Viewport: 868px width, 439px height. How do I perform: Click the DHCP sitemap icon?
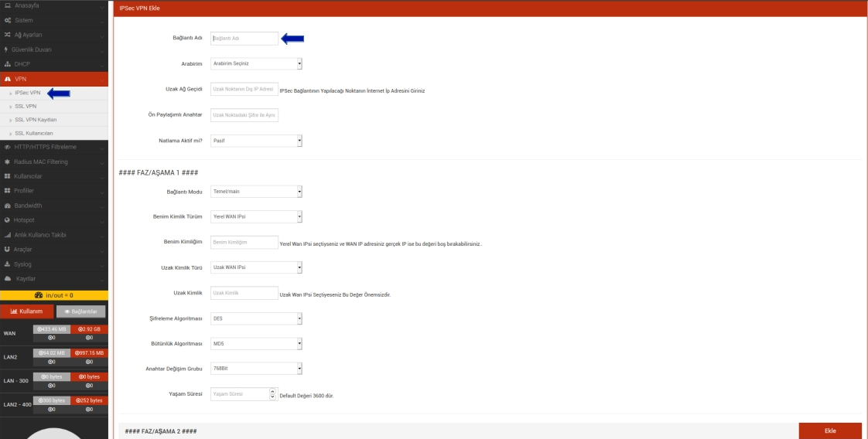(x=8, y=64)
